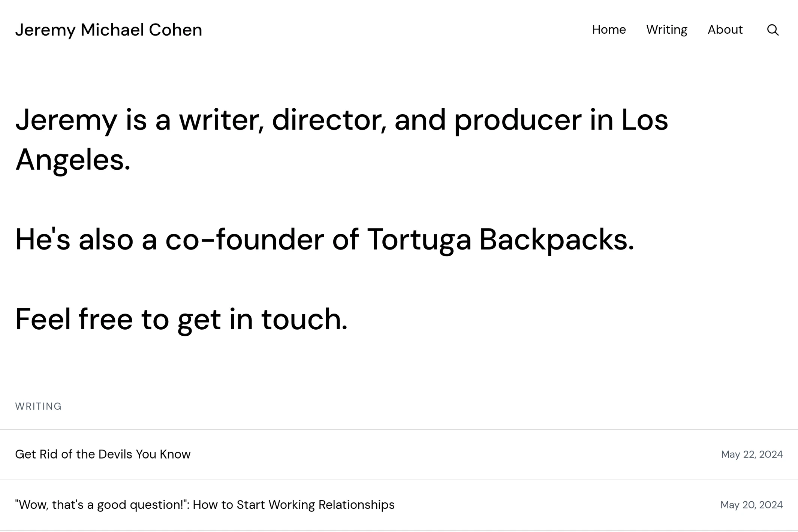Open post Get Rid of the Devils You Know
Viewport: 798px width, 532px height.
click(x=103, y=454)
